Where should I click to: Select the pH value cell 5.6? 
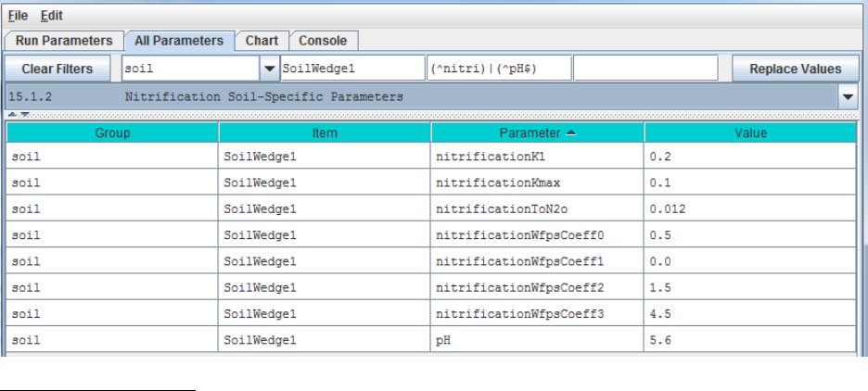750,340
